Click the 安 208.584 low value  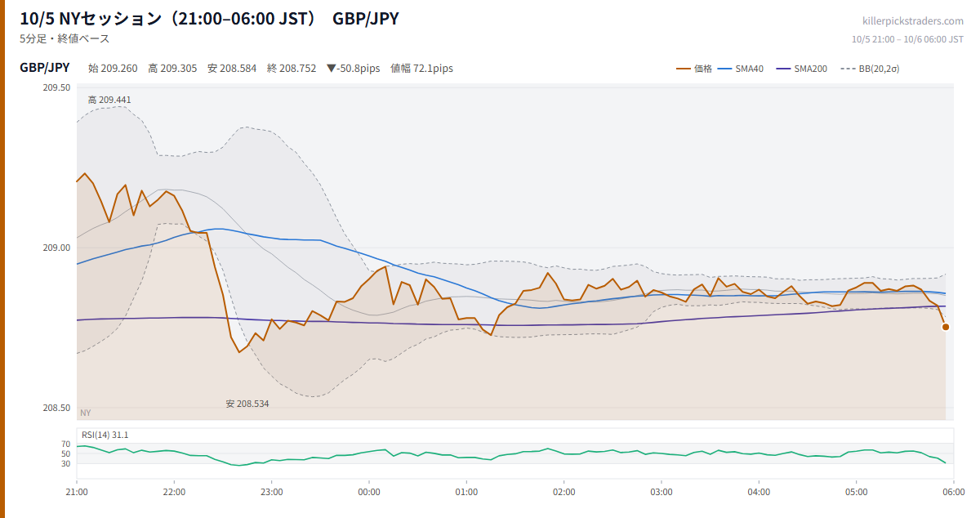[x=232, y=69]
